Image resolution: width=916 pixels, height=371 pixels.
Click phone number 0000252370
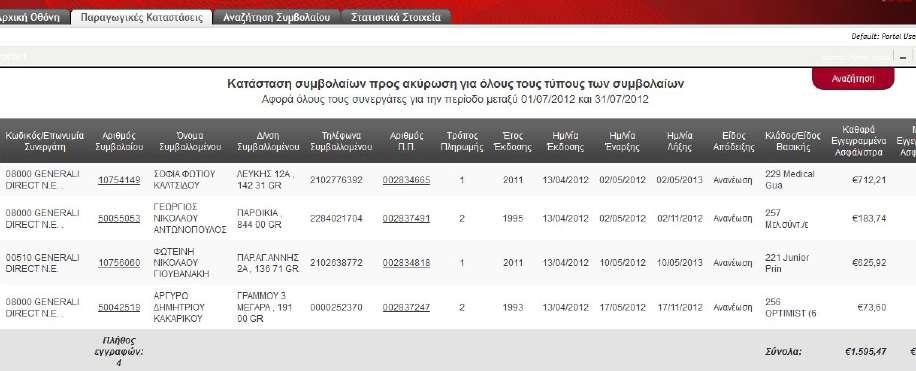[336, 307]
